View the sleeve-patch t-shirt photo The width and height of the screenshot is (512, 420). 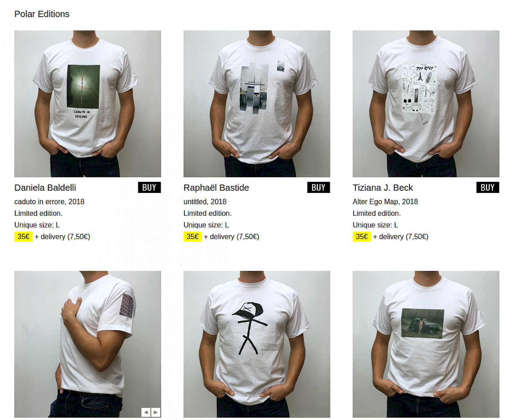(x=88, y=344)
